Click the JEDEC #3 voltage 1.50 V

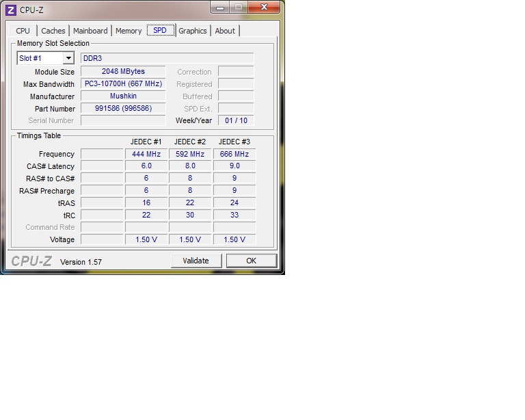click(x=234, y=240)
